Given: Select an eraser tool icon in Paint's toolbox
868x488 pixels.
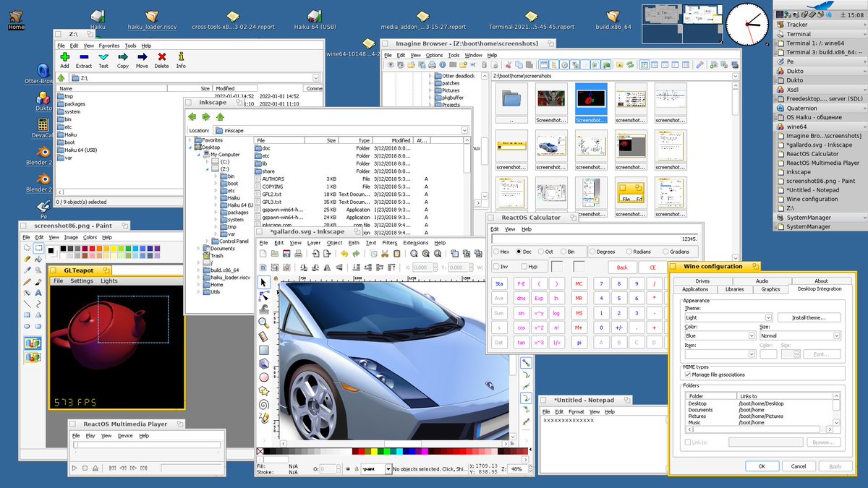Looking at the screenshot, I should [x=26, y=258].
